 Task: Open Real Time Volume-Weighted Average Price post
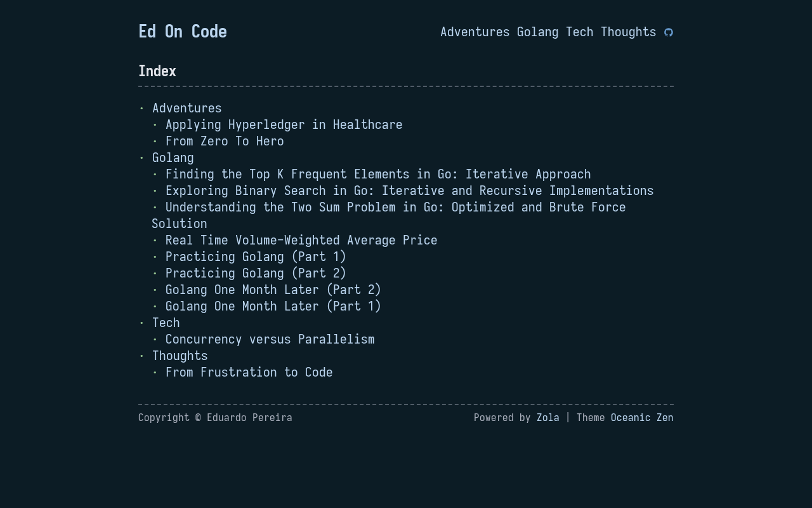coord(301,240)
